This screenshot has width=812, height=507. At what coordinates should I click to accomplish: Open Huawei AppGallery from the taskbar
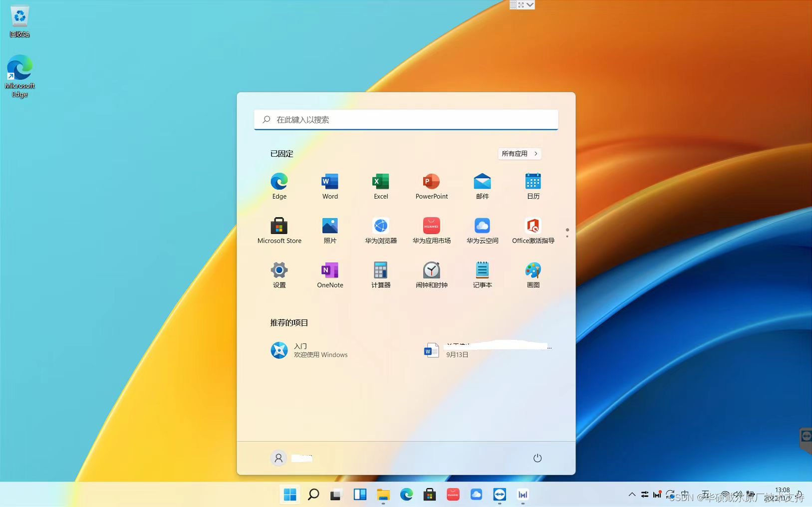pyautogui.click(x=453, y=495)
